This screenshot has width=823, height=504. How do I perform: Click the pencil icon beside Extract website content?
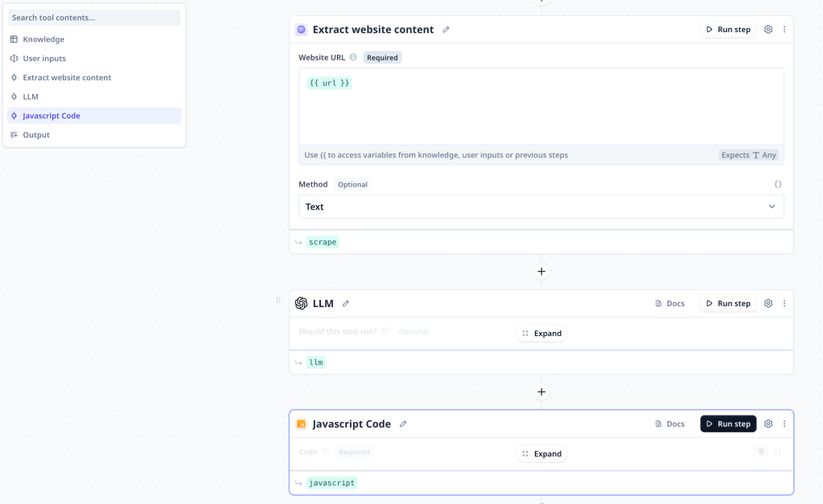point(446,30)
